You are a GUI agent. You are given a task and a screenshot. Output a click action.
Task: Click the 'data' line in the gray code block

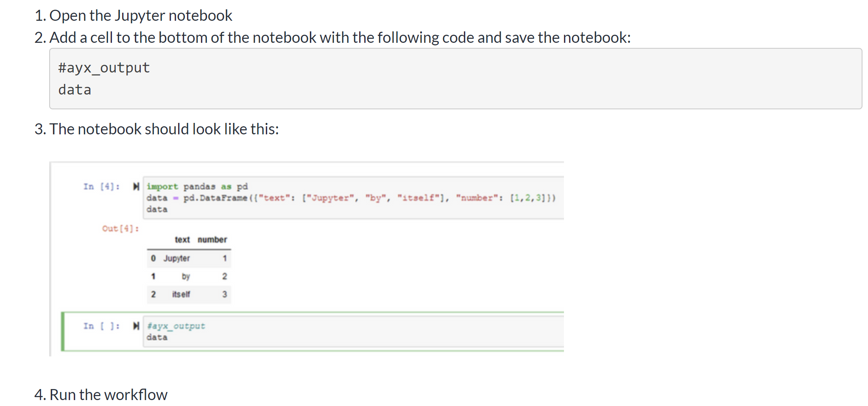pos(75,90)
